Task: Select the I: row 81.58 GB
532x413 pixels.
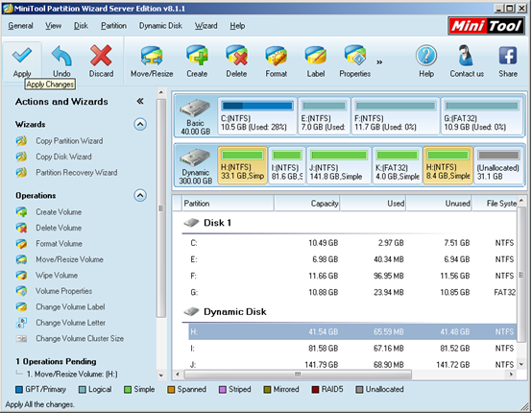Action: [352, 349]
